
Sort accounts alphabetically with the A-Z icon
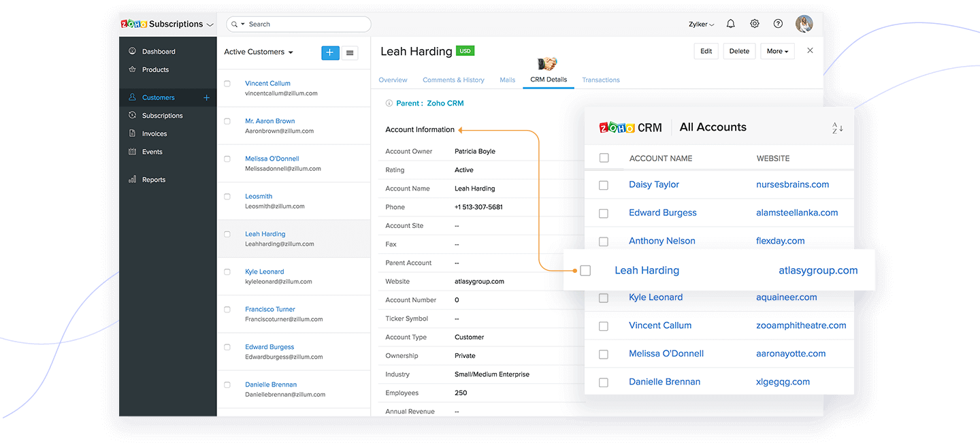pyautogui.click(x=836, y=127)
